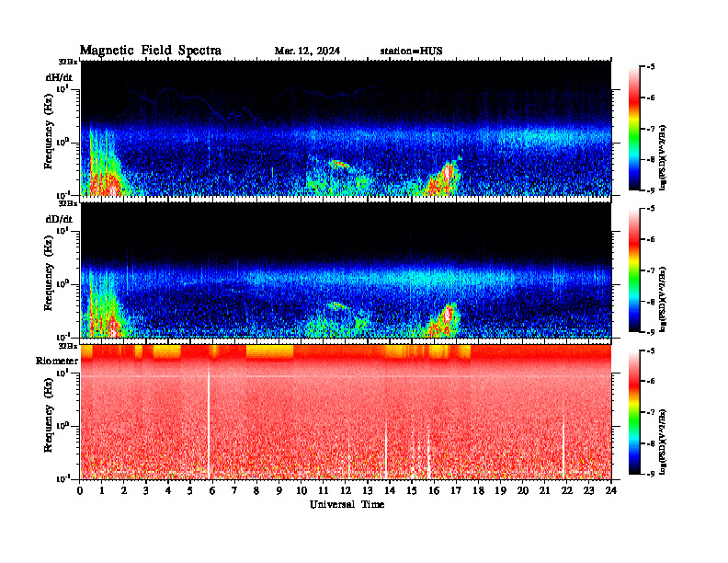Screen dimensions: 728x563
Task: Click the x-axis hour label "11"
Action: coord(324,491)
